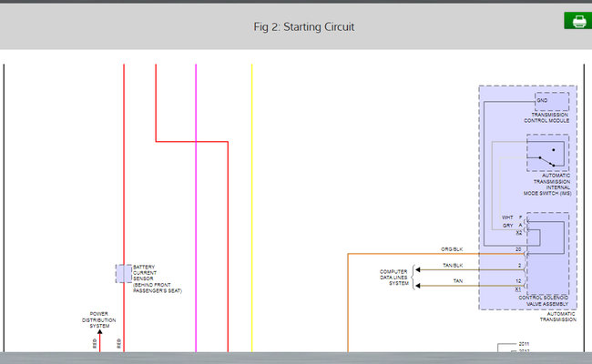Screen dimensions: 592x364
Task: Click the 2011 year label
Action: click(x=524, y=344)
